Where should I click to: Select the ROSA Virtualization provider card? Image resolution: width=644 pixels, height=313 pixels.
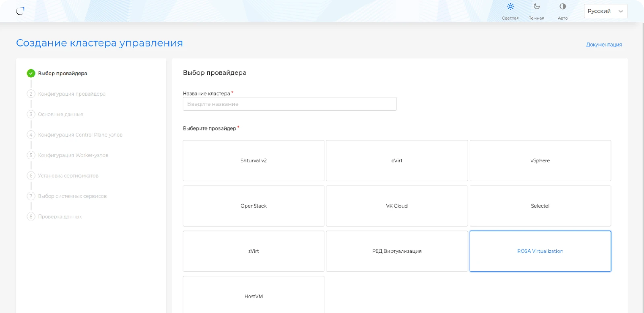point(540,251)
